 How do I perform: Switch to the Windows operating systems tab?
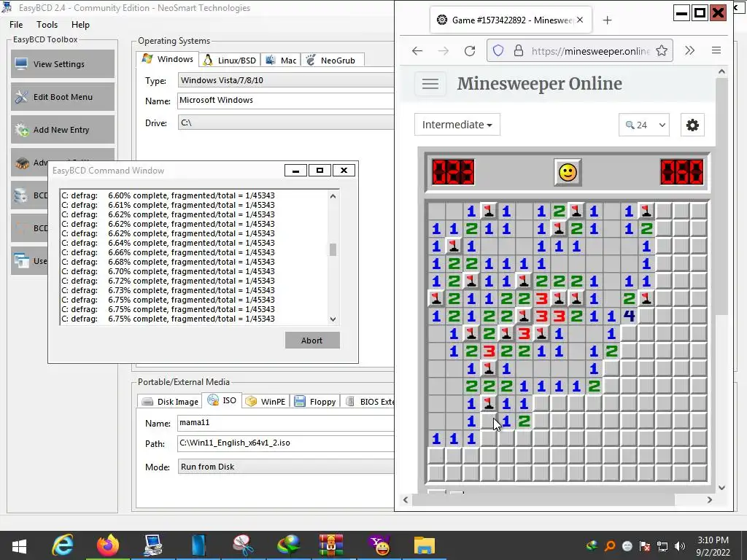point(168,59)
